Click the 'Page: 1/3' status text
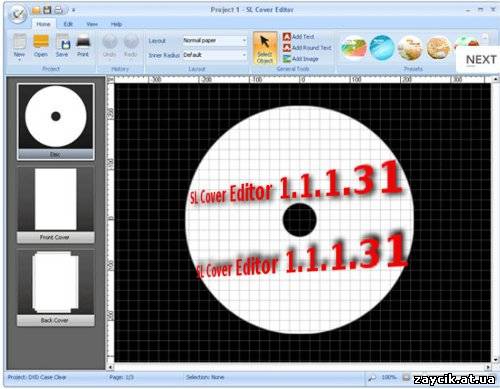 pos(122,377)
